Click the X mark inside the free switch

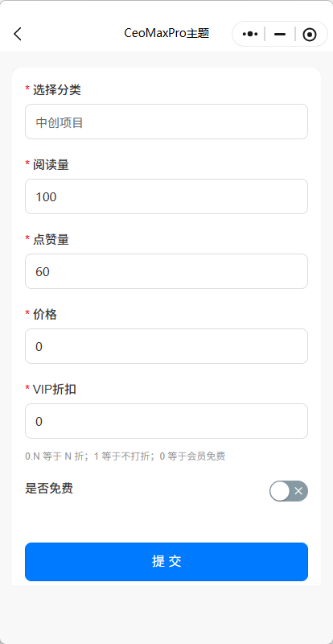pos(298,491)
